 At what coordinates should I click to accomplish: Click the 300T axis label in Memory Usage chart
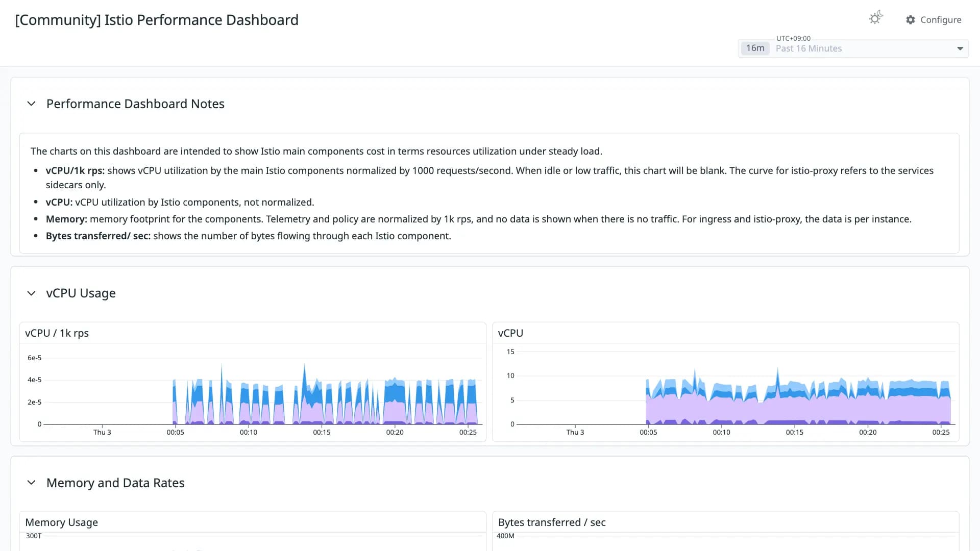(34, 536)
